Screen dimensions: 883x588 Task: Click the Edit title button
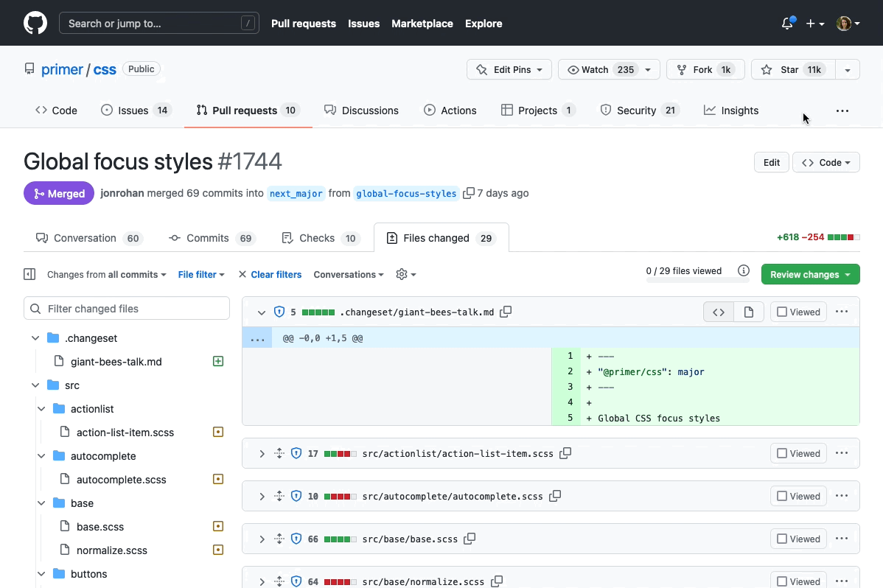pyautogui.click(x=772, y=162)
